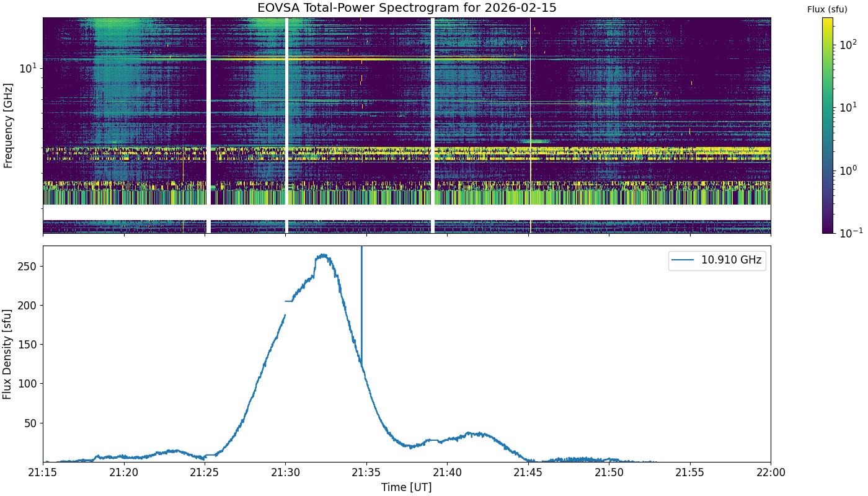
Task: Click the "Flux Density [sfu]" axis label
Action: (8, 354)
